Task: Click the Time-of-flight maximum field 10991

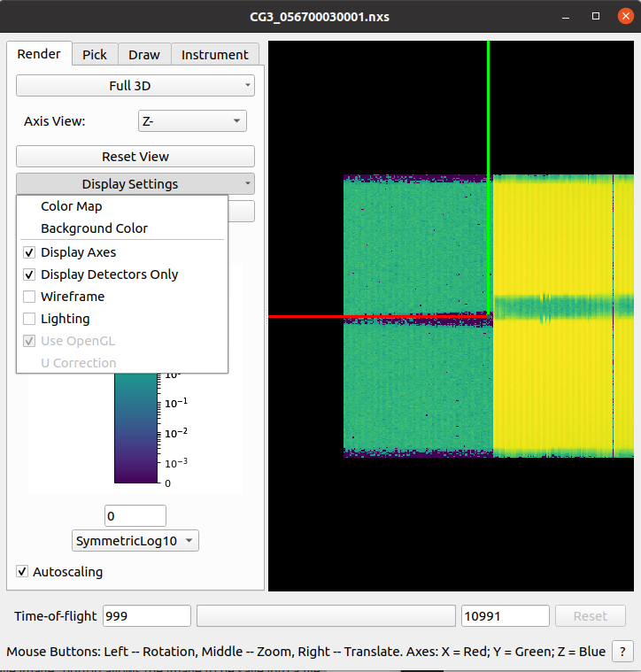Action: [506, 616]
